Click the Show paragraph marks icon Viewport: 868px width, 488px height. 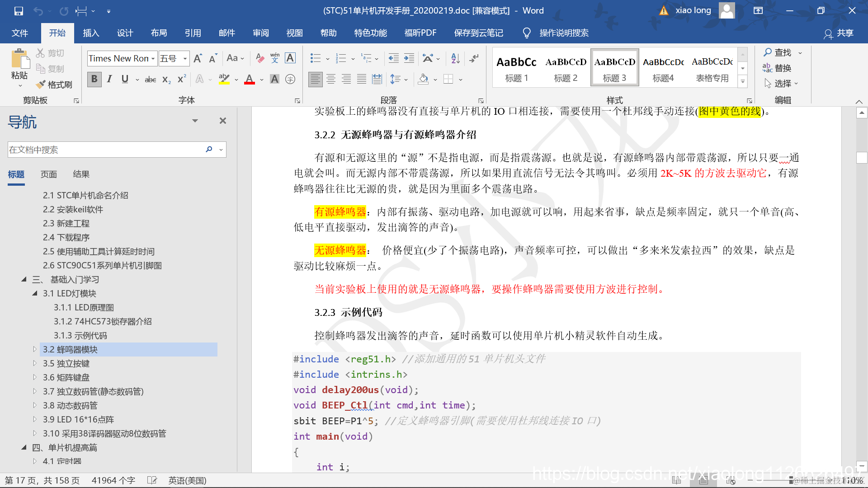pyautogui.click(x=474, y=58)
